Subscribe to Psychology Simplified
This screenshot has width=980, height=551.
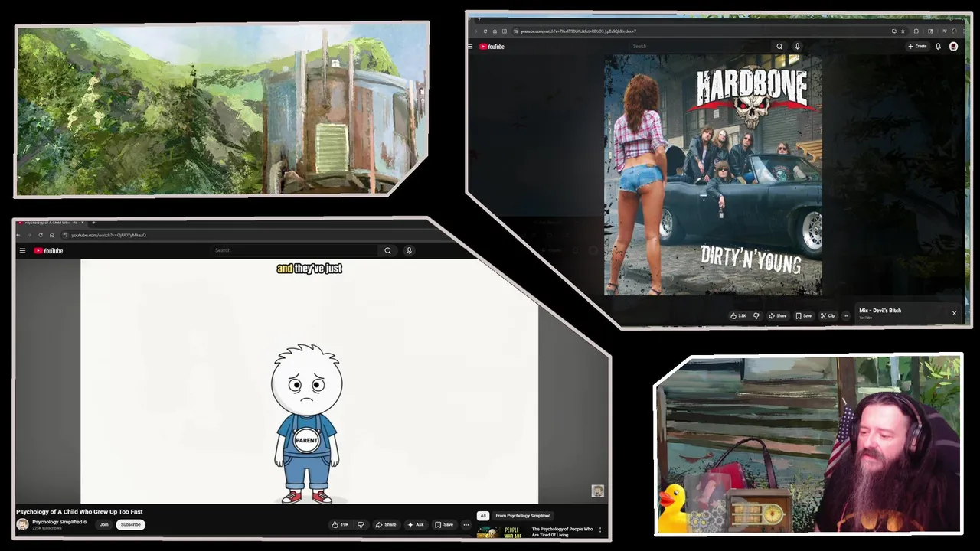pyautogui.click(x=130, y=524)
